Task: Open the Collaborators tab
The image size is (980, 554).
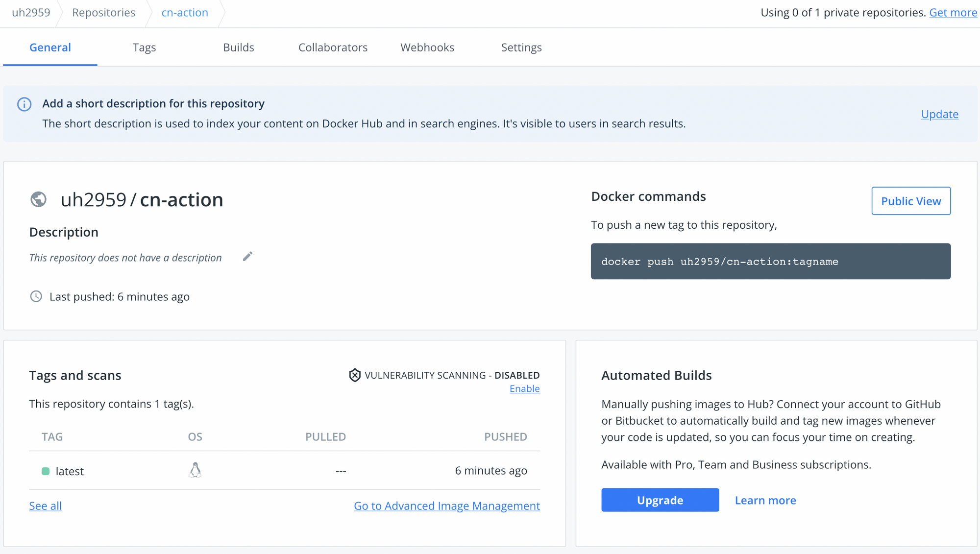Action: pyautogui.click(x=333, y=48)
